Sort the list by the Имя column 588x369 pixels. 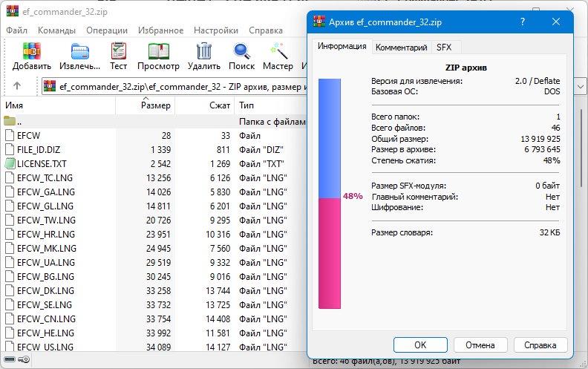[59, 105]
